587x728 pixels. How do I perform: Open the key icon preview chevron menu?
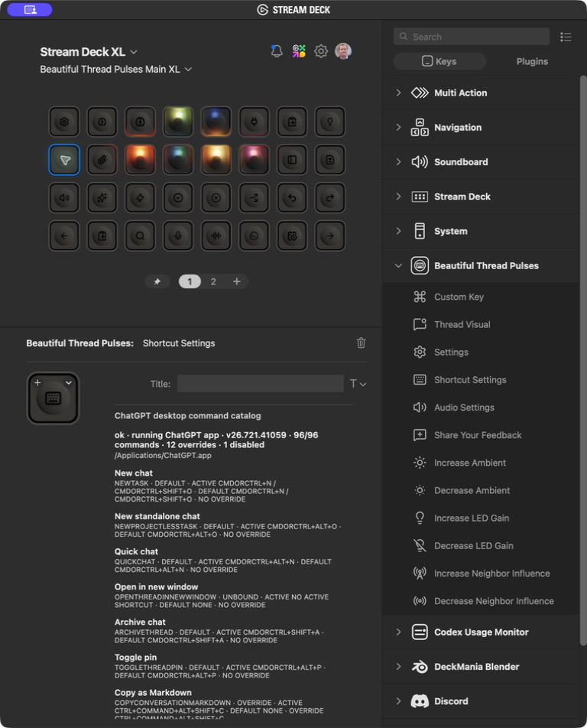(x=69, y=382)
